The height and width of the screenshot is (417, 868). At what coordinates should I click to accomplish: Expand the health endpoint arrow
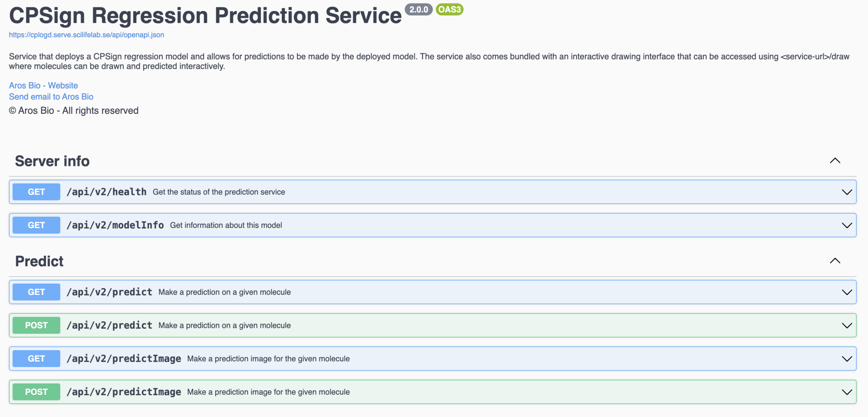846,192
